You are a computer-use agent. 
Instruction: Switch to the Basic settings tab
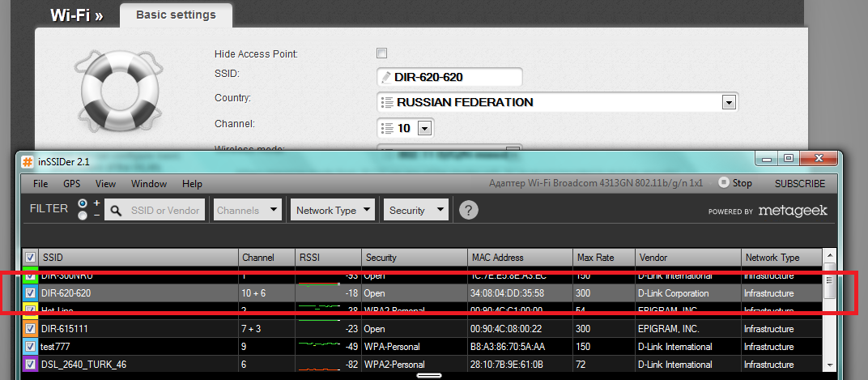176,15
